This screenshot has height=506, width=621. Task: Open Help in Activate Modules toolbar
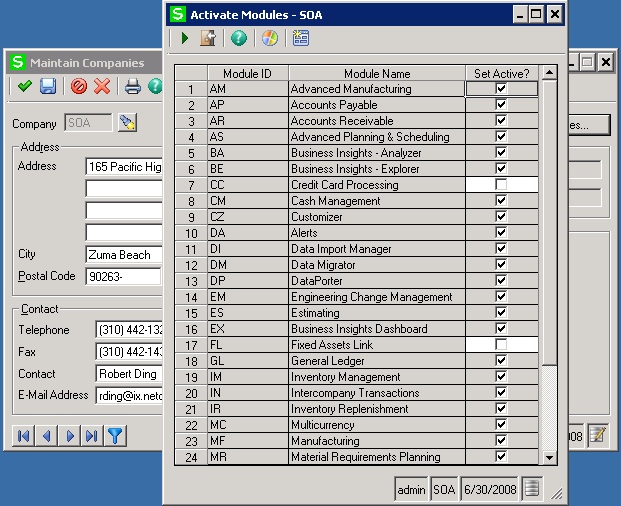[239, 38]
